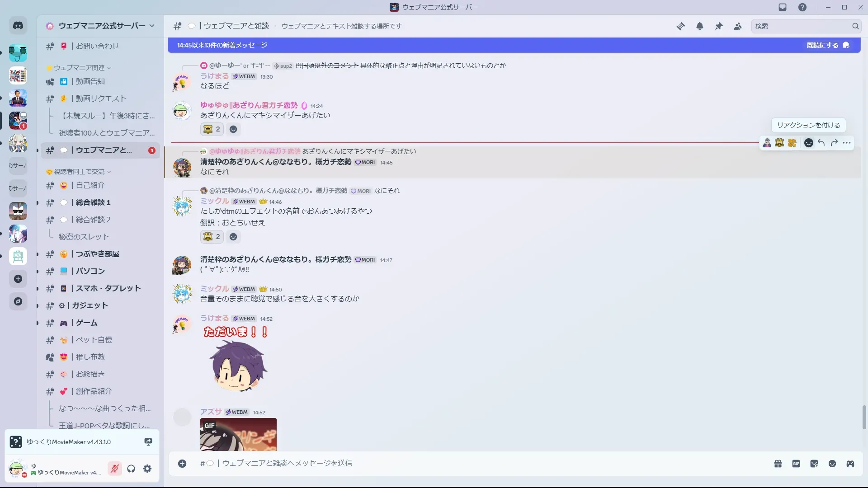Toggle the trophy reaction under 14:24 message

point(212,129)
